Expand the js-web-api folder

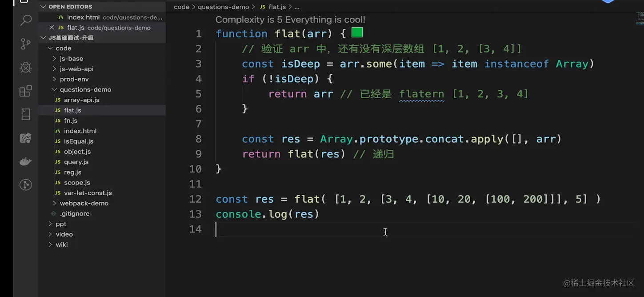tap(54, 69)
